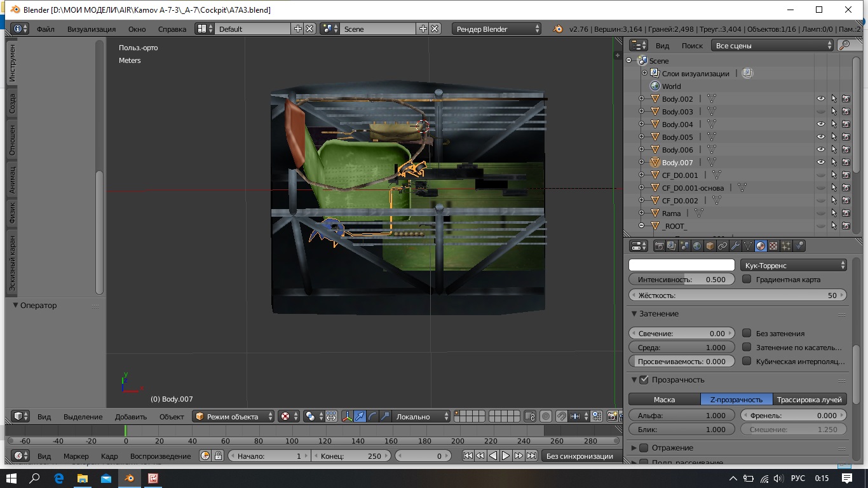The width and height of the screenshot is (868, 488).
Task: Select the translate manipulator arrow icon
Action: click(x=360, y=416)
